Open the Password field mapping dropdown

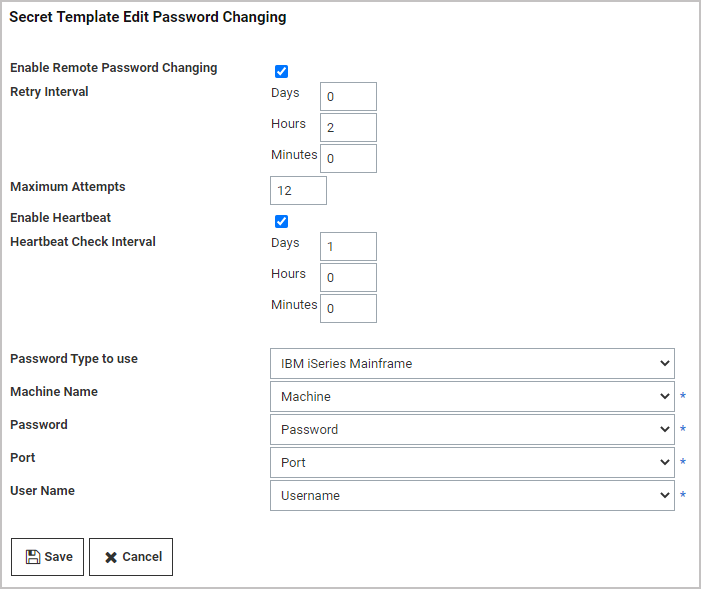[472, 430]
